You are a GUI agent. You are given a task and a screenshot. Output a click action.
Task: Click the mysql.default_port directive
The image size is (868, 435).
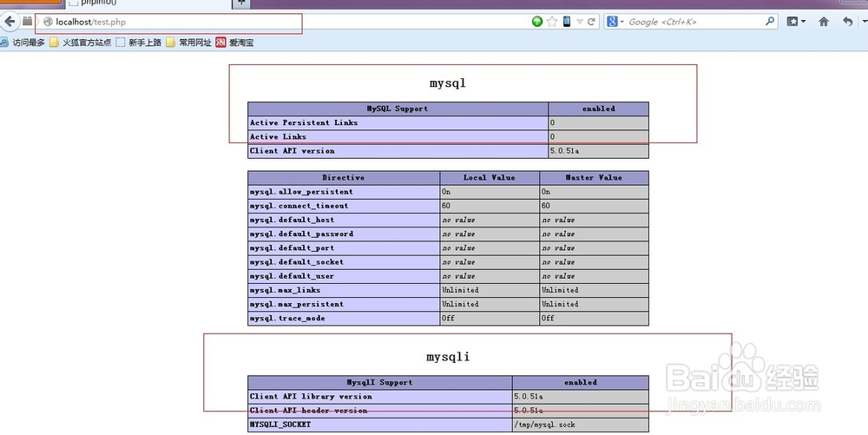click(292, 248)
